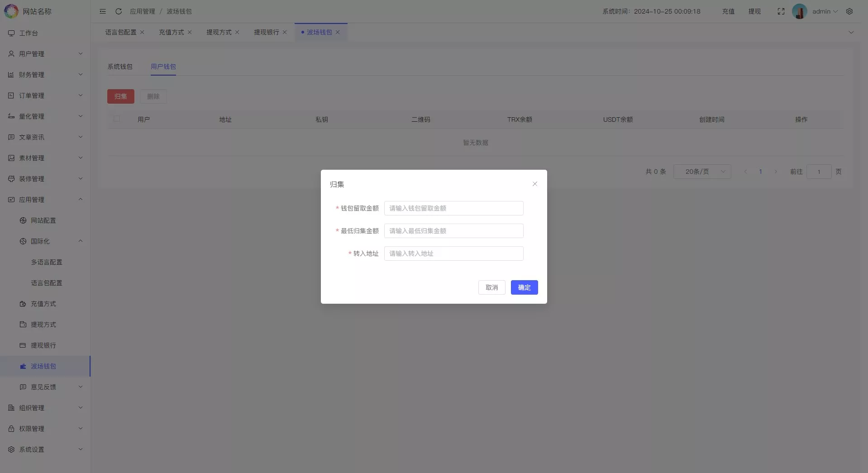Select the 提现银行 sidebar icon
Image resolution: width=868 pixels, height=473 pixels.
click(23, 345)
